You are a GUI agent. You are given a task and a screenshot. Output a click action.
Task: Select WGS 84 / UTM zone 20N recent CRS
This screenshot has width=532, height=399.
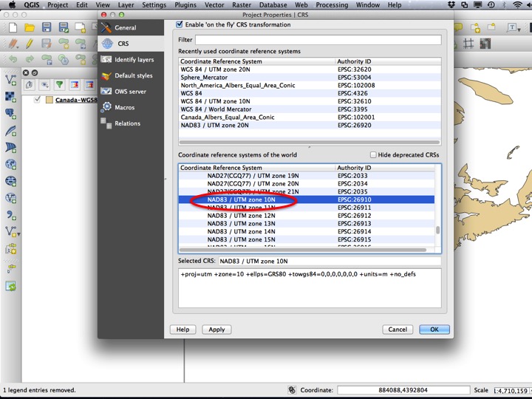coord(310,69)
